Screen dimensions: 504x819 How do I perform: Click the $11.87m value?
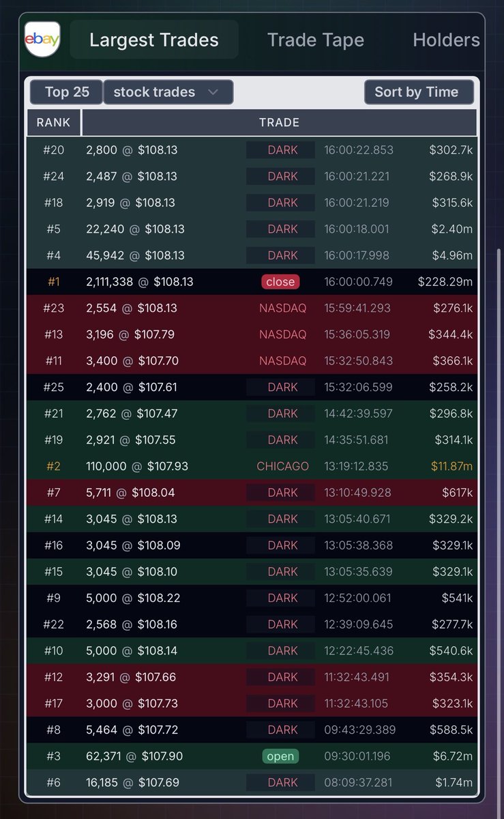451,466
